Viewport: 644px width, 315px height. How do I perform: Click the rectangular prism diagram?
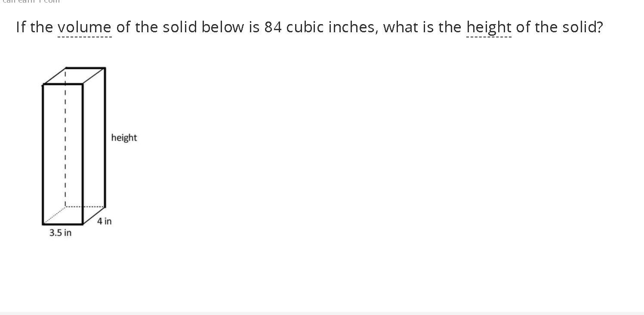point(74,146)
